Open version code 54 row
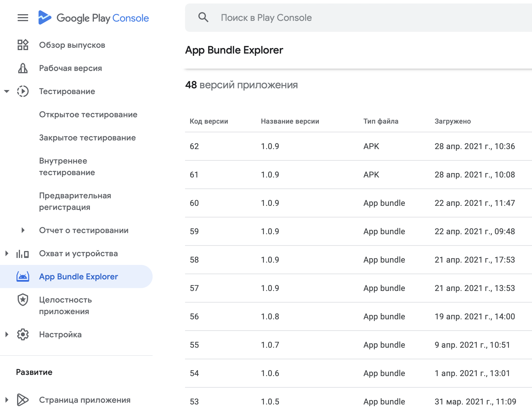The width and height of the screenshot is (532, 414). pos(359,373)
